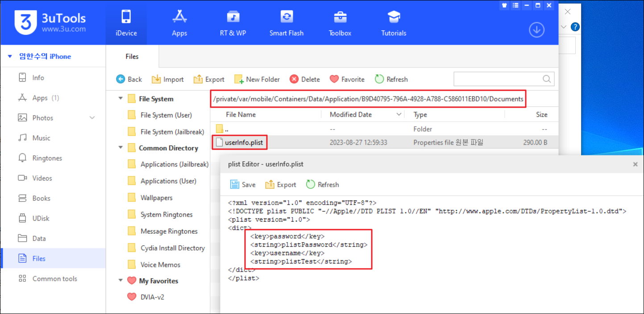The width and height of the screenshot is (644, 314).
Task: Click the search magnifier icon
Action: 547,79
